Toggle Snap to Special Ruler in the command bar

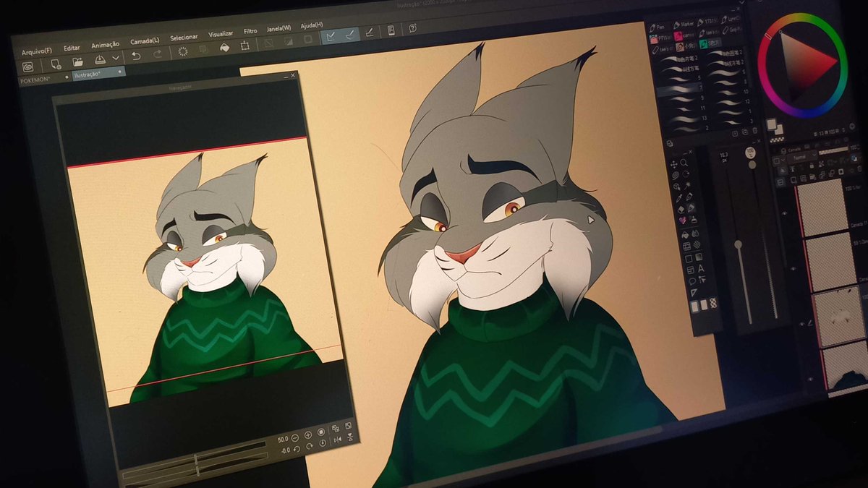351,34
